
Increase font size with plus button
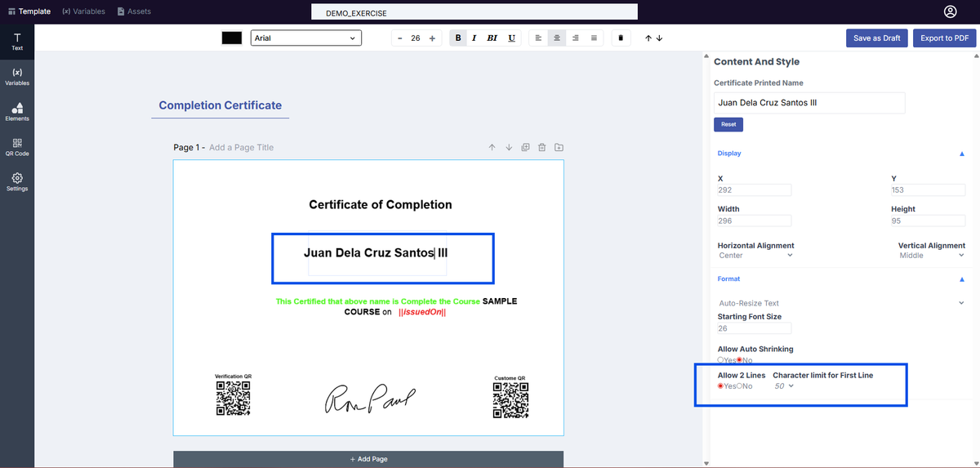[x=432, y=38]
